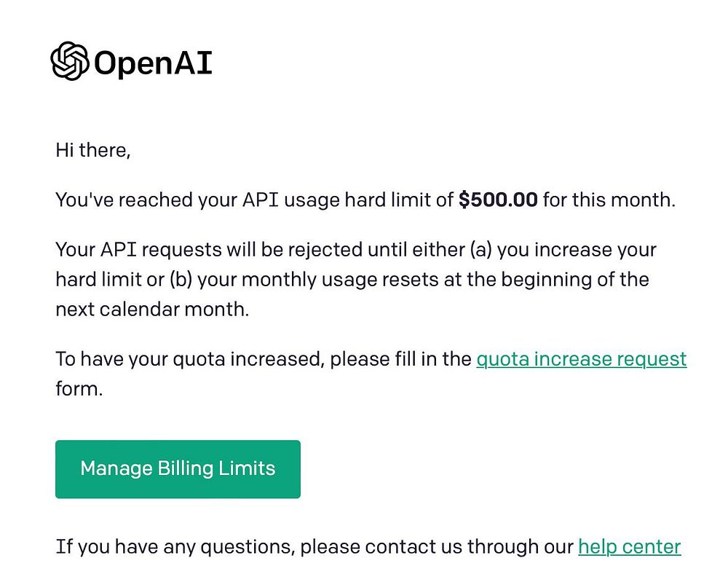Open the quota increase request link
Viewport: 728px width, 582px height.
coord(581,359)
